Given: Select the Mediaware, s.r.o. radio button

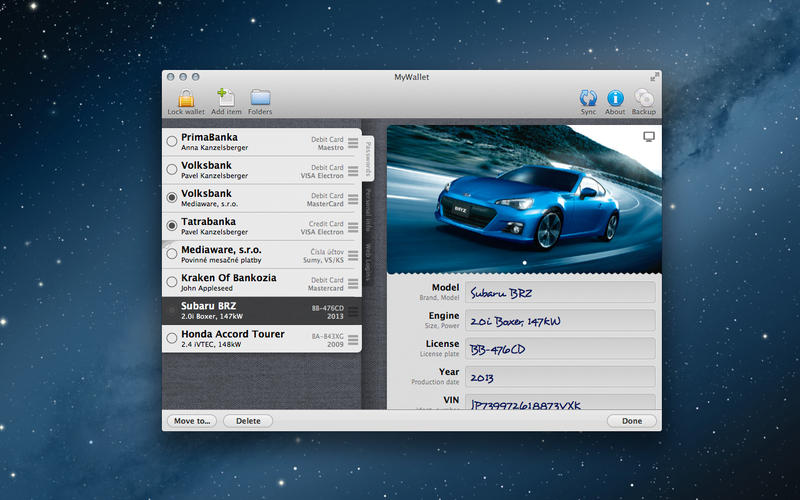Looking at the screenshot, I should (172, 253).
